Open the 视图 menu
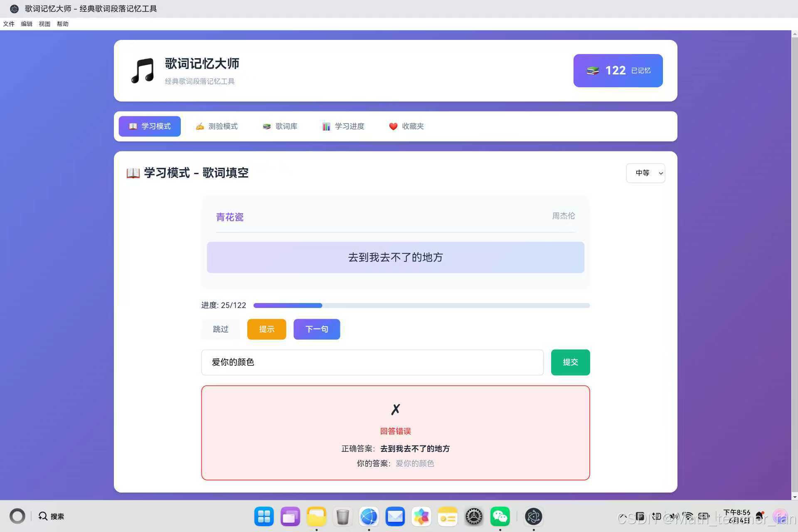Image resolution: width=798 pixels, height=532 pixels. click(44, 24)
